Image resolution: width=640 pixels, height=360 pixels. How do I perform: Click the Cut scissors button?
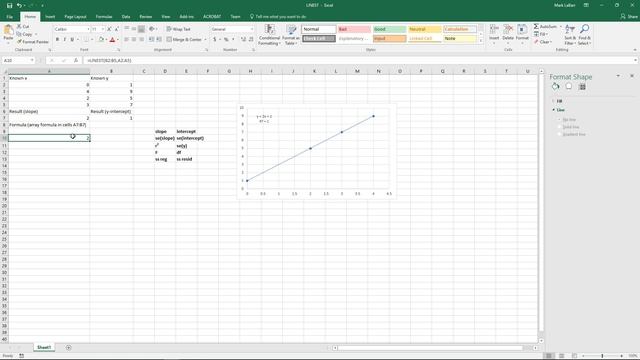23,27
